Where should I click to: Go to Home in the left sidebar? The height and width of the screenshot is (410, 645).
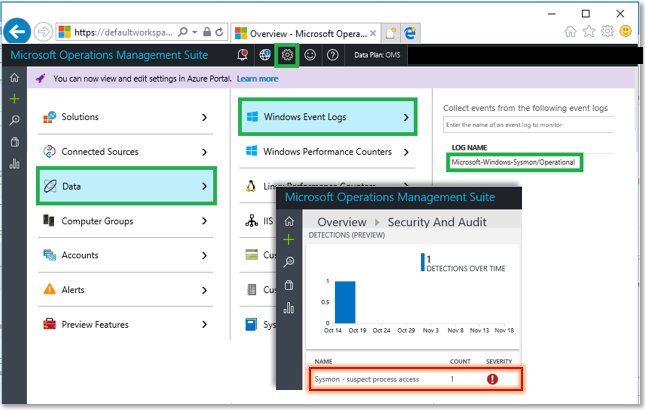coord(14,77)
